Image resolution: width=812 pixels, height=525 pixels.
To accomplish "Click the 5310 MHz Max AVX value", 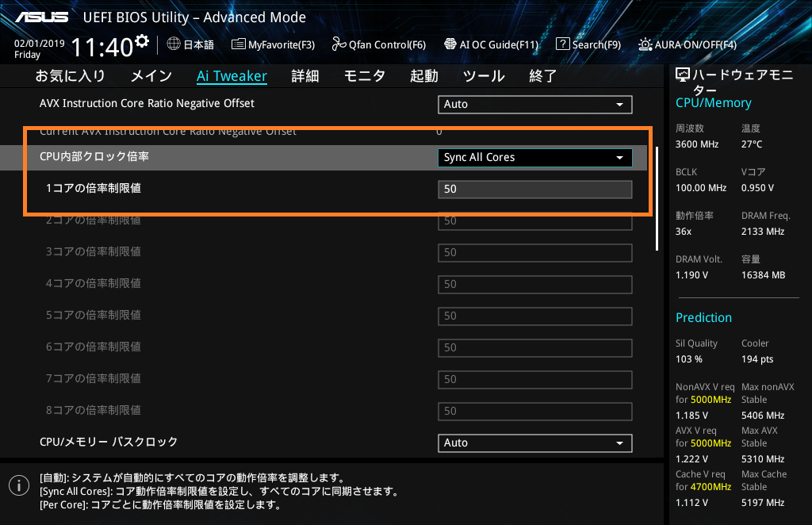I will coord(763,458).
